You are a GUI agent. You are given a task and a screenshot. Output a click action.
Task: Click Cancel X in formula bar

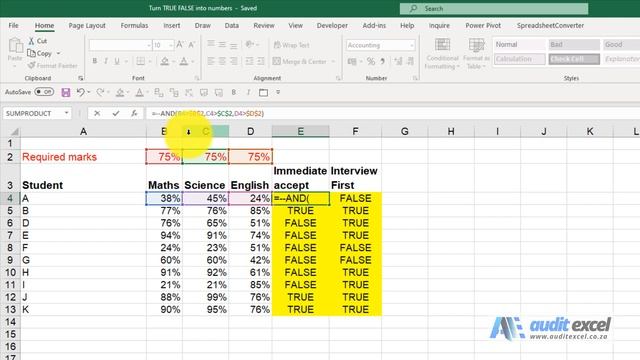pyautogui.click(x=97, y=113)
